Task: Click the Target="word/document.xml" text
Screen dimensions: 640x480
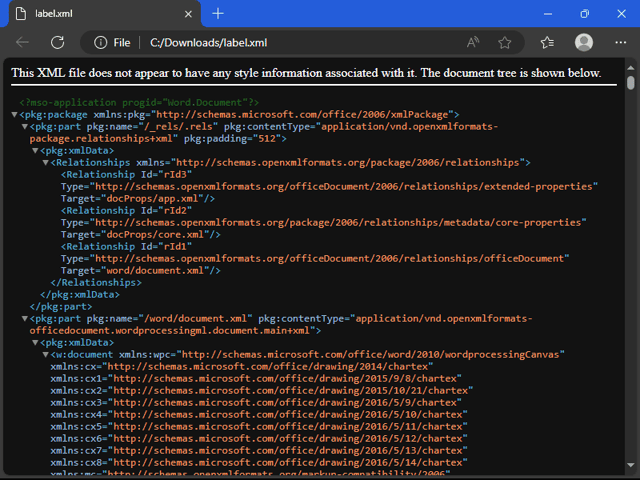Action: [x=140, y=270]
